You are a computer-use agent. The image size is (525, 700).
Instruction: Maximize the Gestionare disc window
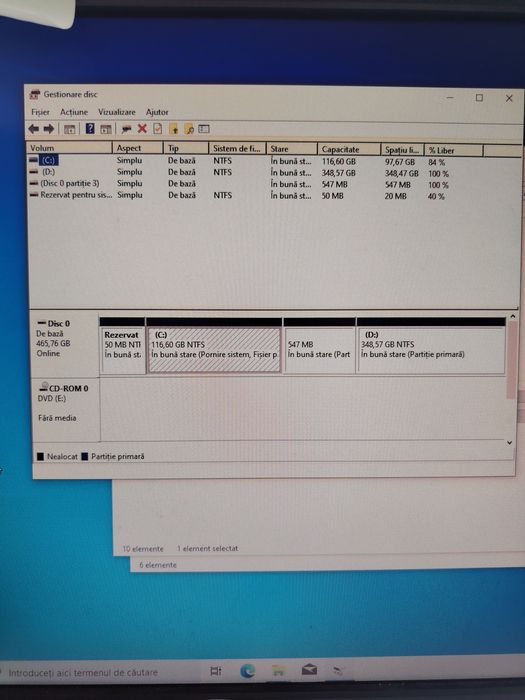tap(479, 97)
